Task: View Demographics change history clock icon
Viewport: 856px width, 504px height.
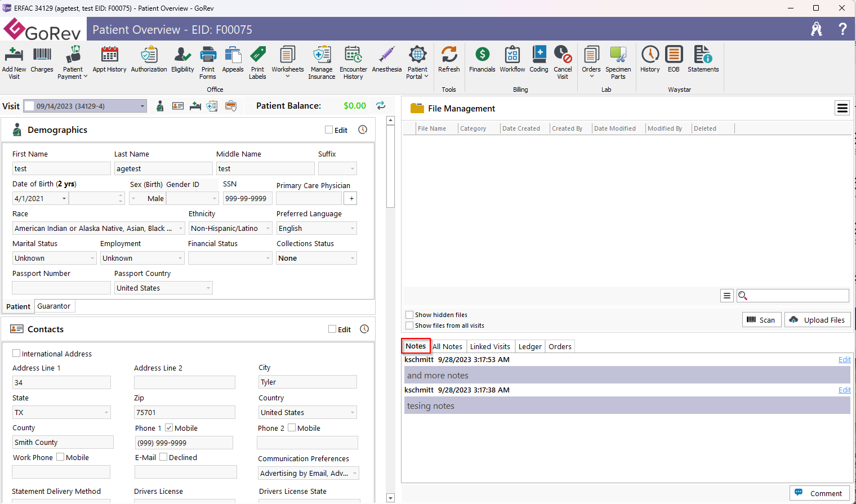Action: [363, 130]
